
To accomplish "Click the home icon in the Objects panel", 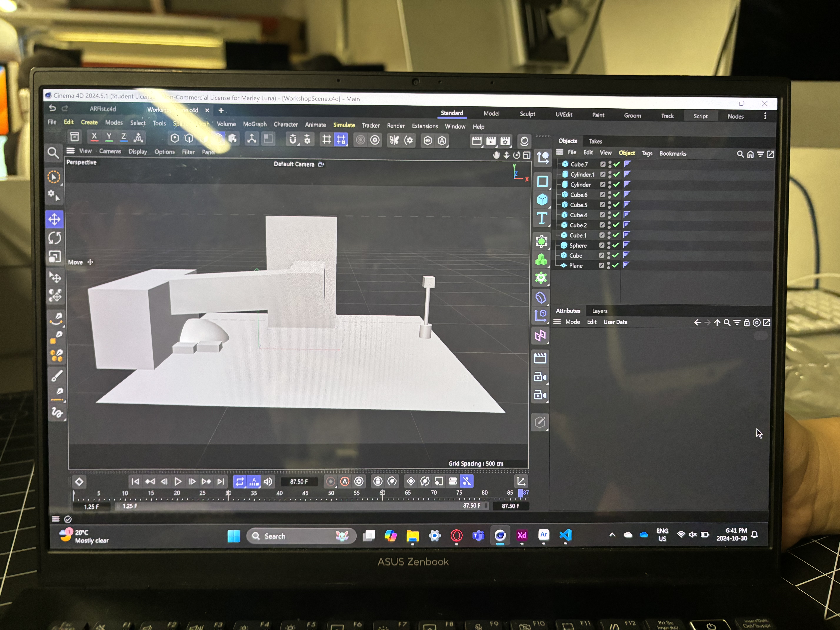I will pyautogui.click(x=751, y=154).
